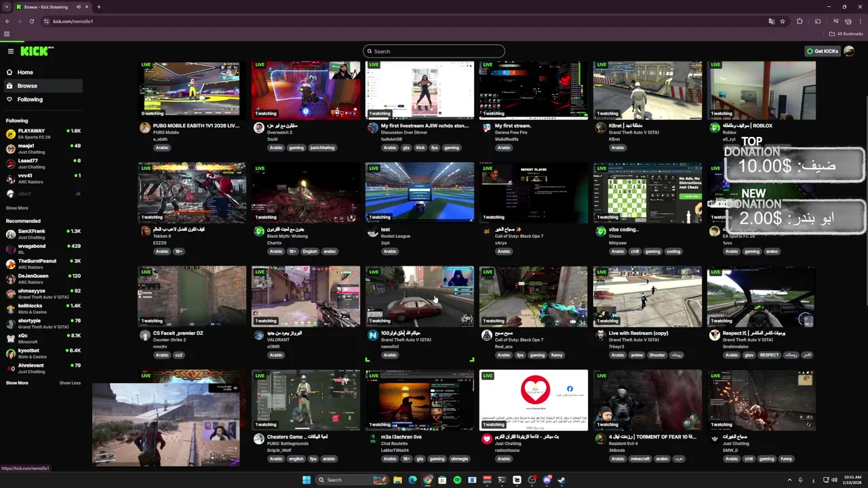868x488 pixels.
Task: Select 'coding' tag under vibe coding stream
Action: pyautogui.click(x=673, y=251)
